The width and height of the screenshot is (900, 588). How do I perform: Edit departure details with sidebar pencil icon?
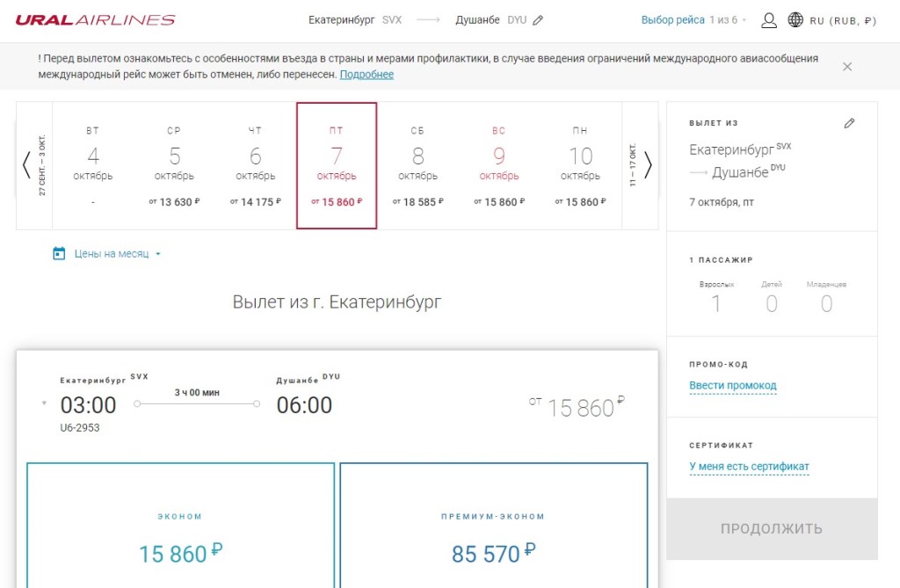pos(849,124)
